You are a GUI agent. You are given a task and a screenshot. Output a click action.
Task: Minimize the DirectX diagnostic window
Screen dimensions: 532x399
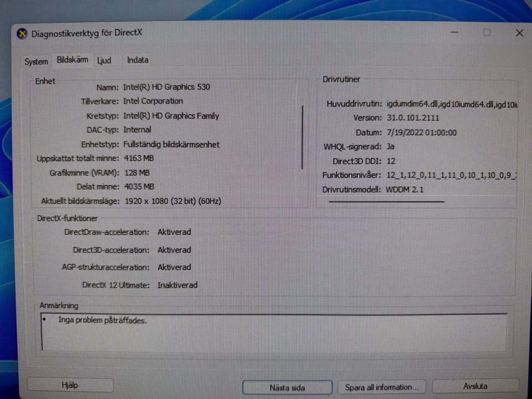tap(454, 33)
